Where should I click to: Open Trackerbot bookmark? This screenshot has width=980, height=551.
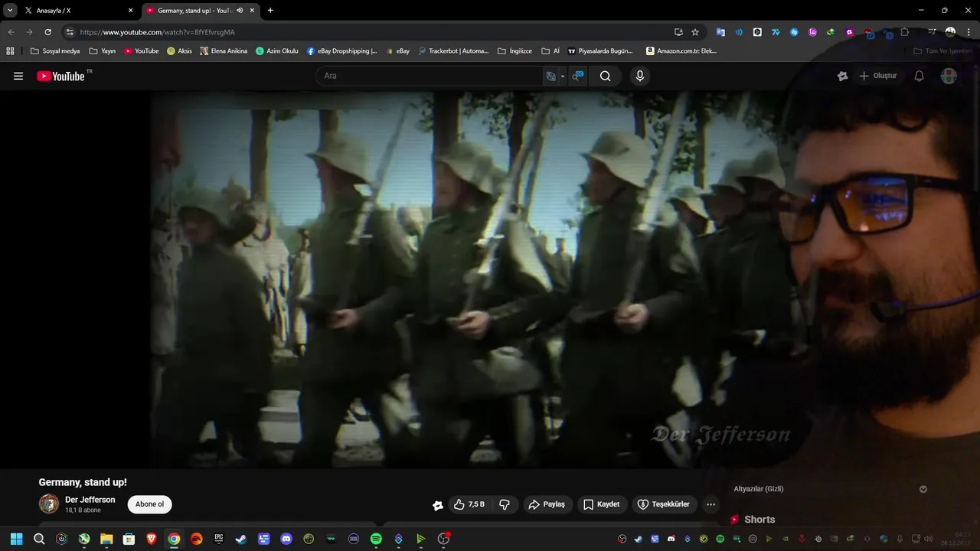click(453, 51)
